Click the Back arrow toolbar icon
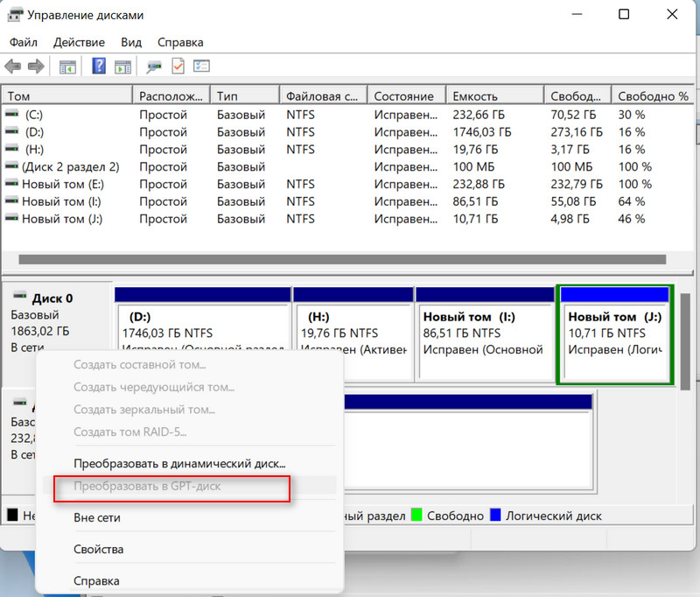Screen dimensions: 700x597 coord(12,67)
